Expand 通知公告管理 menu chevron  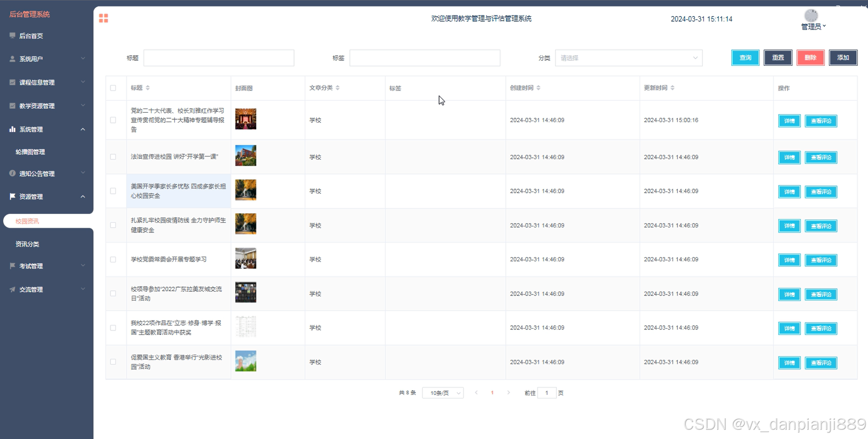point(83,173)
